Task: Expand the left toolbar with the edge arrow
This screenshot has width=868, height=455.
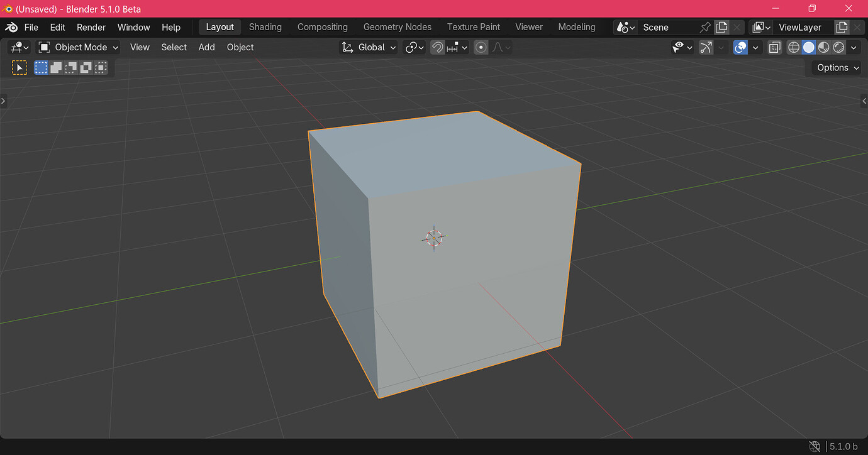Action: 3,101
